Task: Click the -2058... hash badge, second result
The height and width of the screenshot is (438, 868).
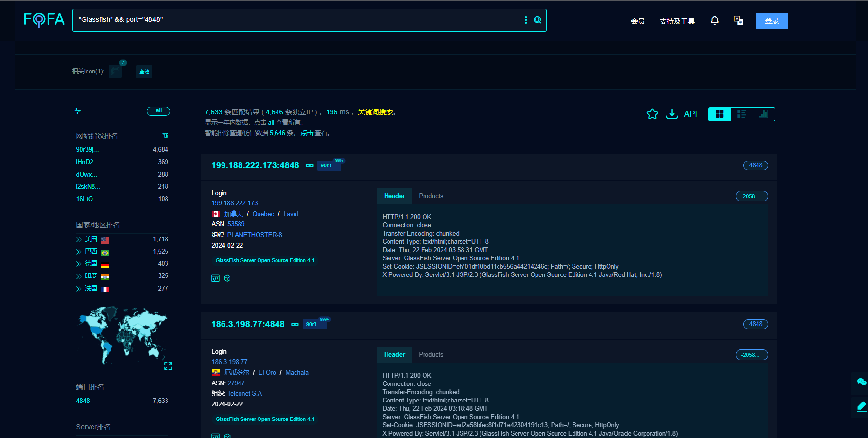Action: click(752, 355)
